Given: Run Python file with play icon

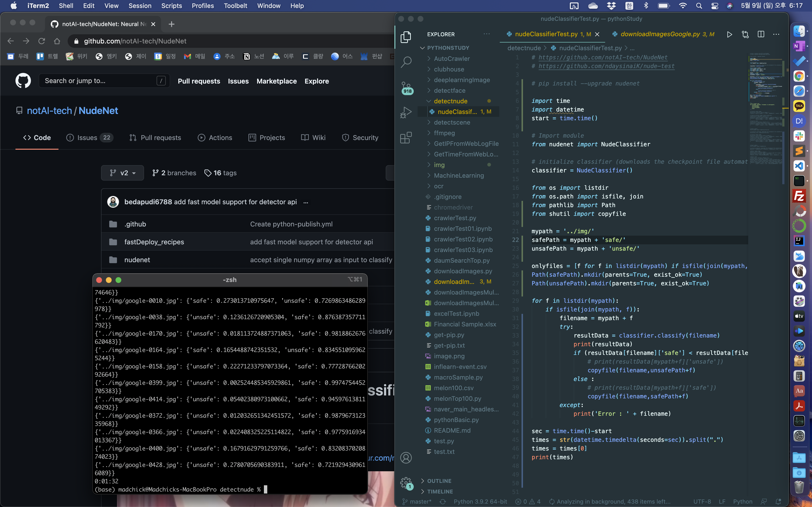Looking at the screenshot, I should click(729, 34).
